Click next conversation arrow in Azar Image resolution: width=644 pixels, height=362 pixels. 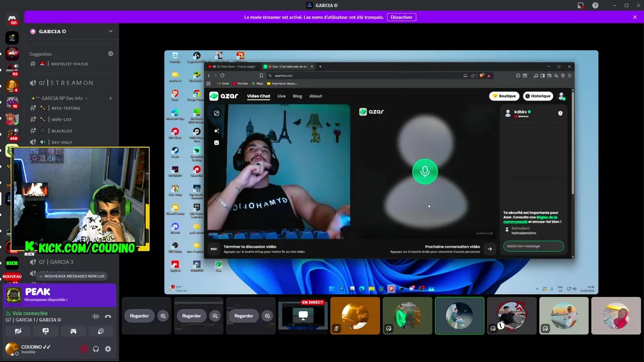490,248
